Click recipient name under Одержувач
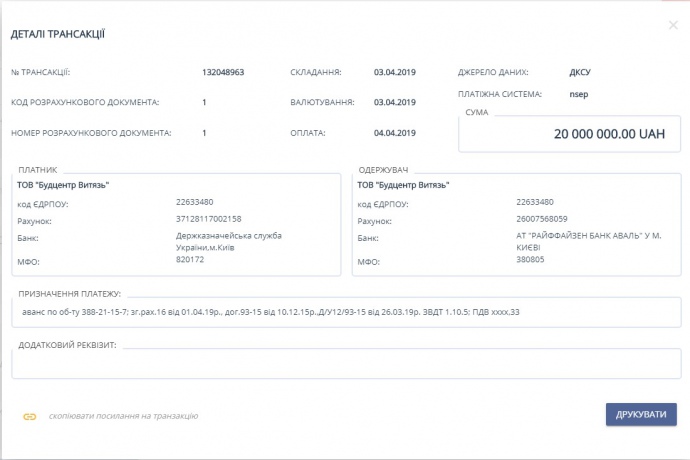This screenshot has height=460, width=690. tap(403, 184)
